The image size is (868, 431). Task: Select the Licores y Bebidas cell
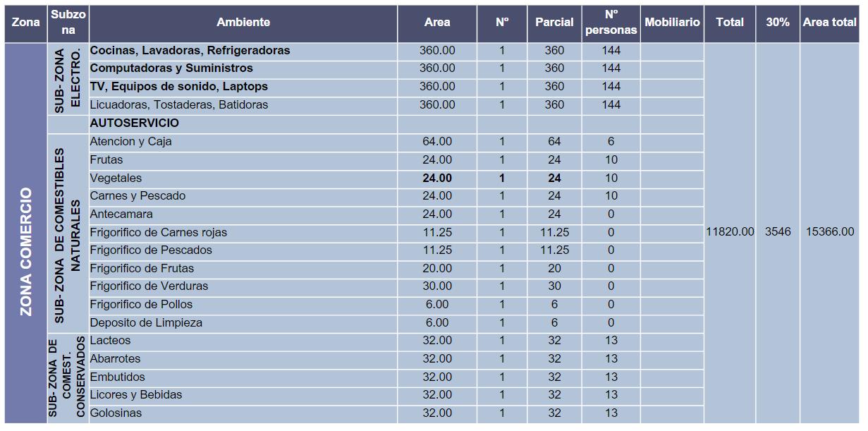(243, 395)
